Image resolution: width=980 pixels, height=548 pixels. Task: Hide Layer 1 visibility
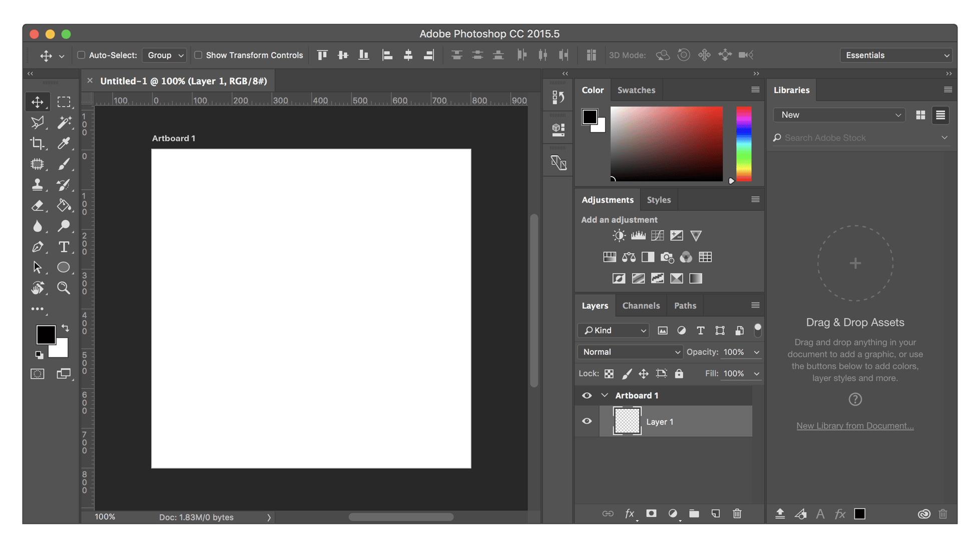[587, 421]
